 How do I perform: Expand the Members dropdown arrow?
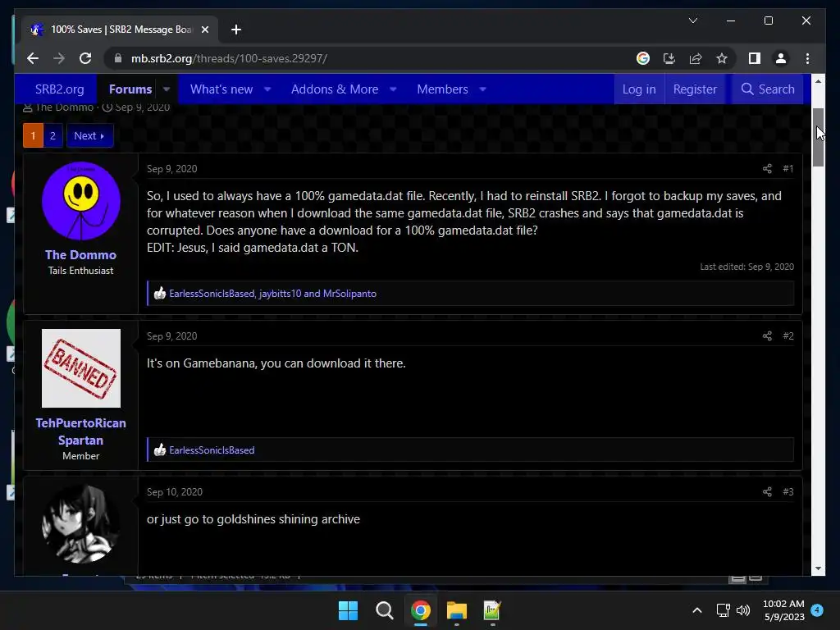[x=482, y=89]
